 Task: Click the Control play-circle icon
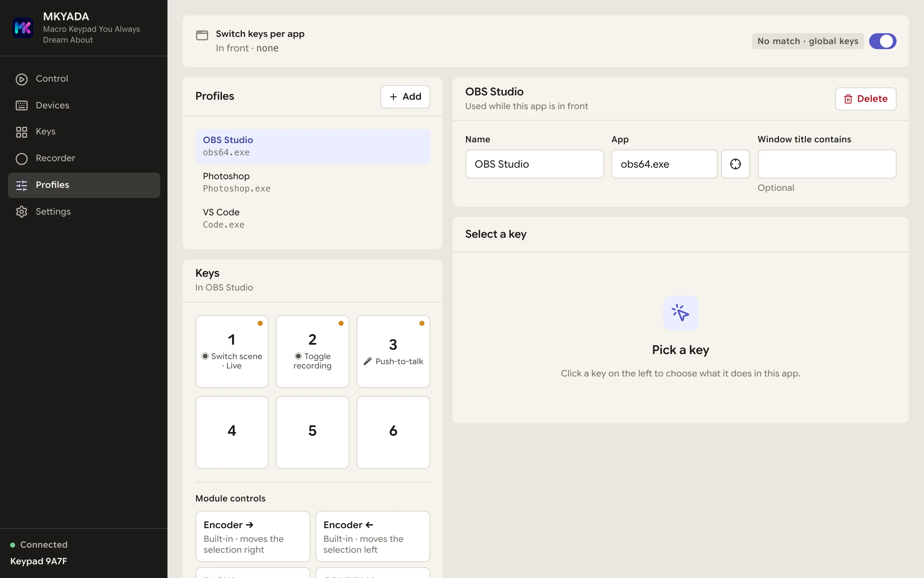pyautogui.click(x=21, y=79)
